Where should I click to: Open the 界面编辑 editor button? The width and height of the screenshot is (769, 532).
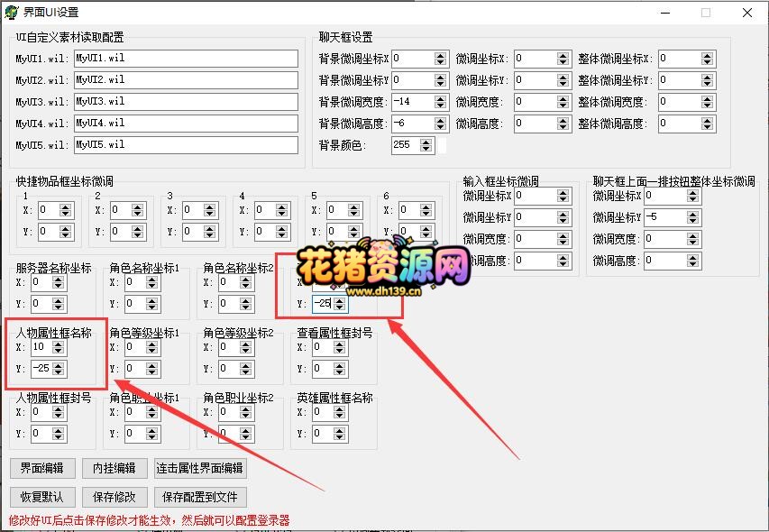pyautogui.click(x=42, y=468)
